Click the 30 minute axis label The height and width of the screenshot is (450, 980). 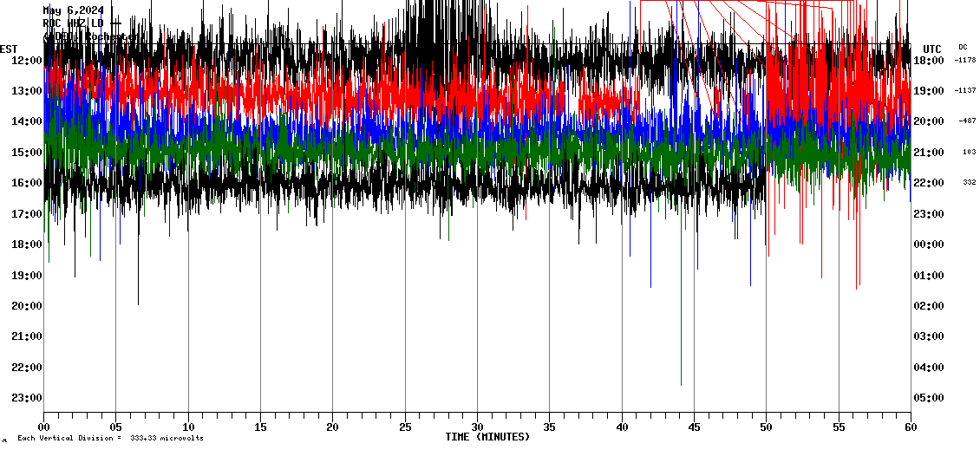click(x=478, y=427)
